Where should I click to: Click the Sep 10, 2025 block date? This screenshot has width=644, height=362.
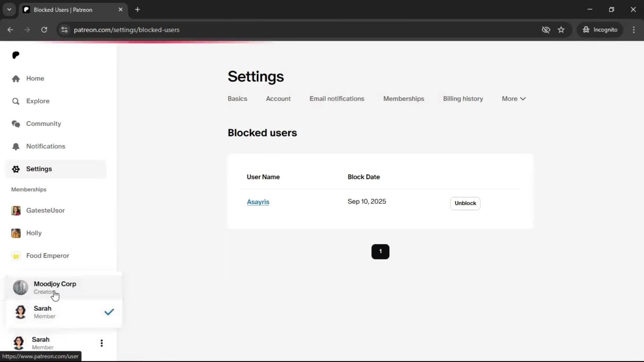[x=367, y=201]
